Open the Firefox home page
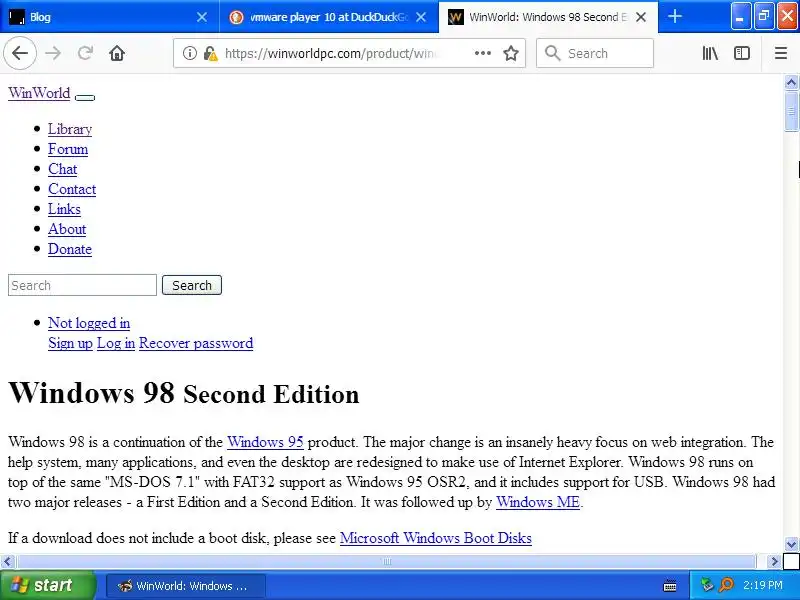Viewport: 800px width, 600px height. click(117, 53)
